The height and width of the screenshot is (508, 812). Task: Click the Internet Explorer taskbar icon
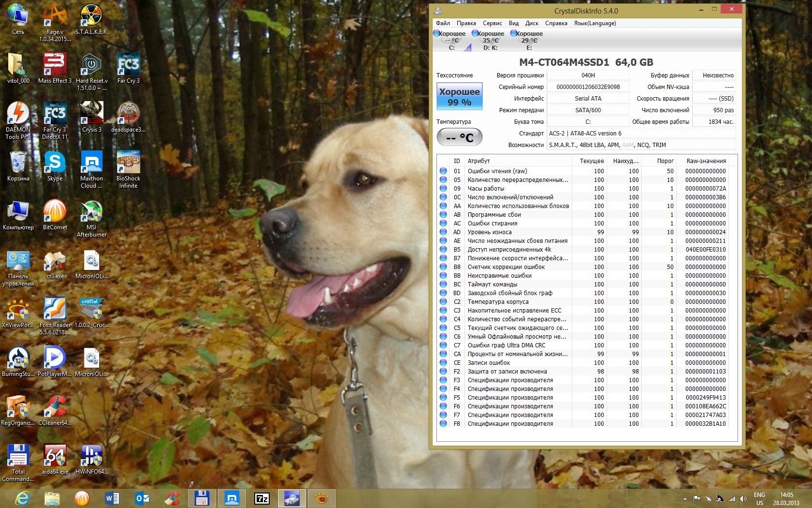[x=22, y=498]
